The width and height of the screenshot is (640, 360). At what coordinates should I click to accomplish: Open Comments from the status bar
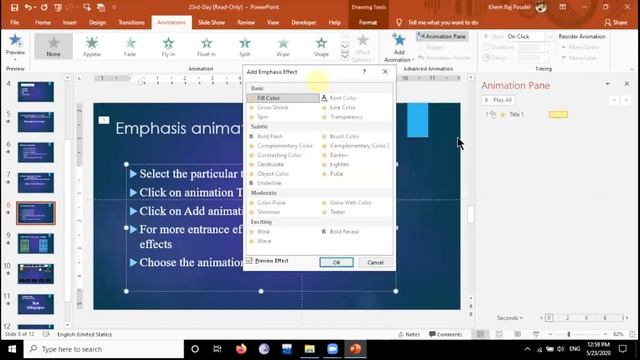tap(446, 334)
